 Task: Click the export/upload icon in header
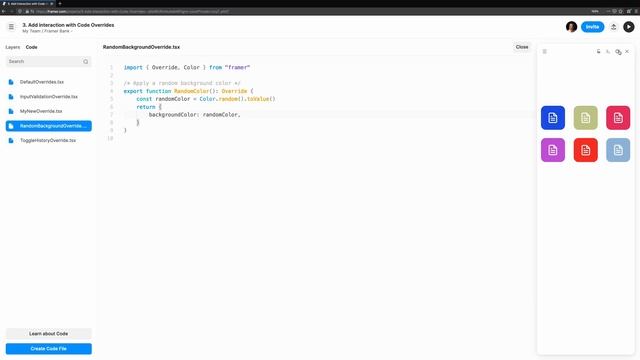click(x=613, y=27)
